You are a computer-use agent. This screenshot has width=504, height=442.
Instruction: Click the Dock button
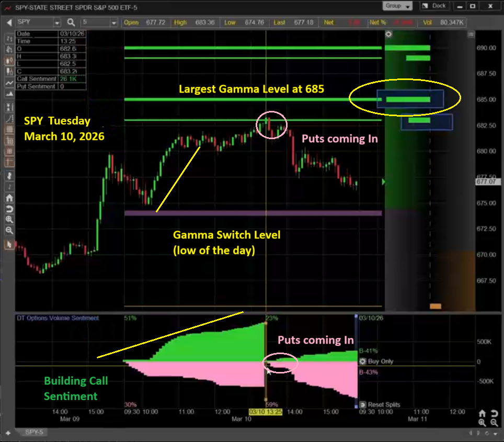[x=434, y=6]
